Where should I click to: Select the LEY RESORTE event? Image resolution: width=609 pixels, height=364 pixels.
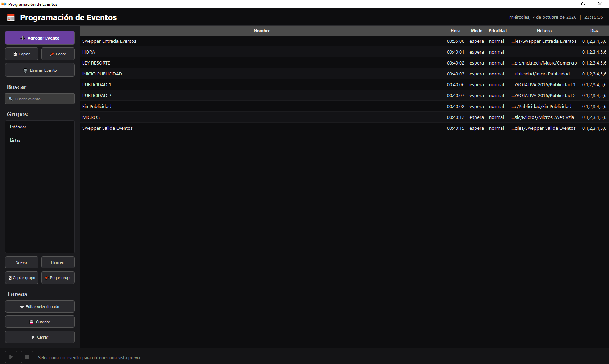(344, 63)
